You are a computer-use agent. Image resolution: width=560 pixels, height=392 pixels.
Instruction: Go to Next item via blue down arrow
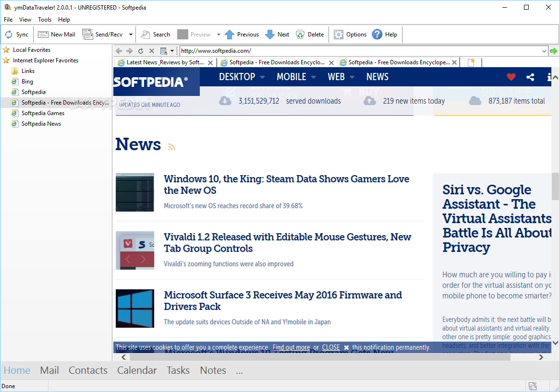click(278, 35)
